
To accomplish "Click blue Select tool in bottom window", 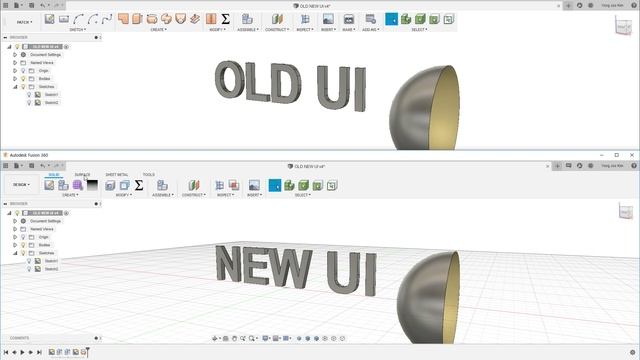I will [275, 185].
